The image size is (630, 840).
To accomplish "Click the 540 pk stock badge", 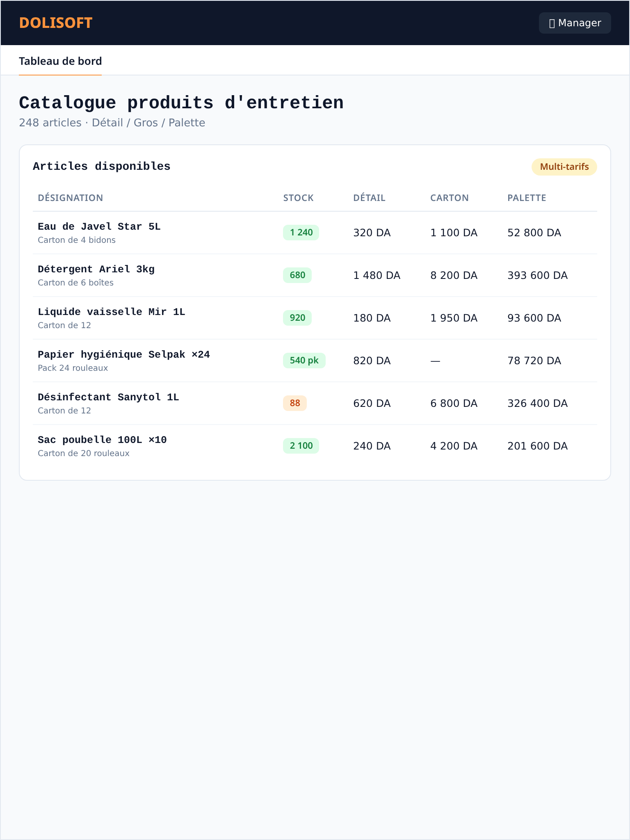I will click(x=304, y=361).
